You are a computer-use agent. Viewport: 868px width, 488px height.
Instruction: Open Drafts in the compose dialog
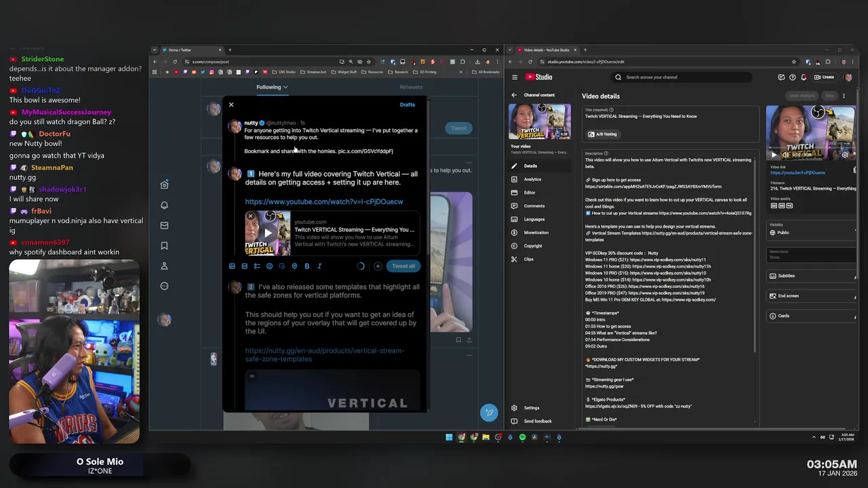pyautogui.click(x=407, y=104)
